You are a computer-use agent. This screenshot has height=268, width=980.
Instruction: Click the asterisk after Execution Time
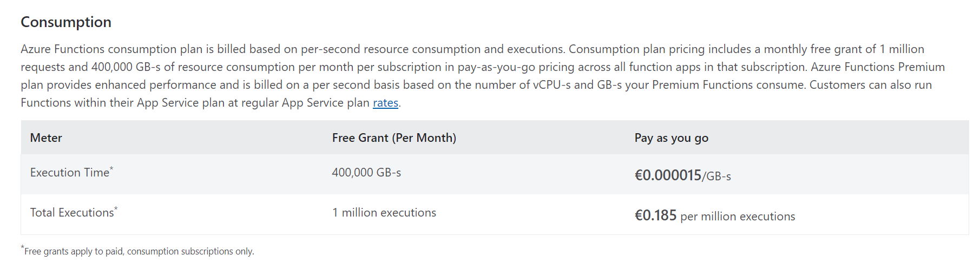tap(111, 169)
